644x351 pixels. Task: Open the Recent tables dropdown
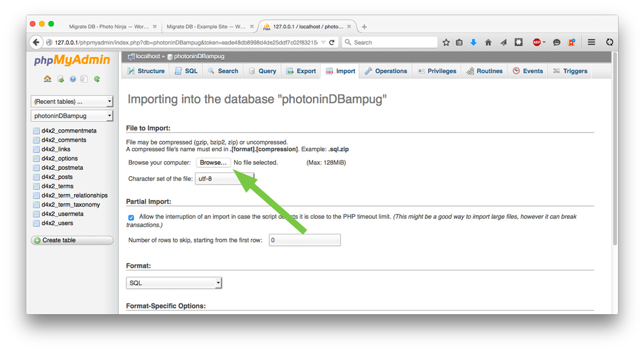coord(72,101)
